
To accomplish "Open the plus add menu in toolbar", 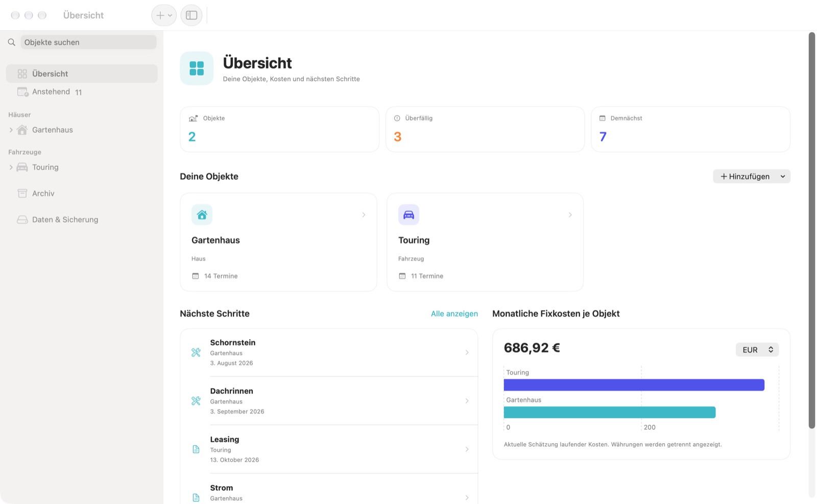I will click(x=164, y=15).
